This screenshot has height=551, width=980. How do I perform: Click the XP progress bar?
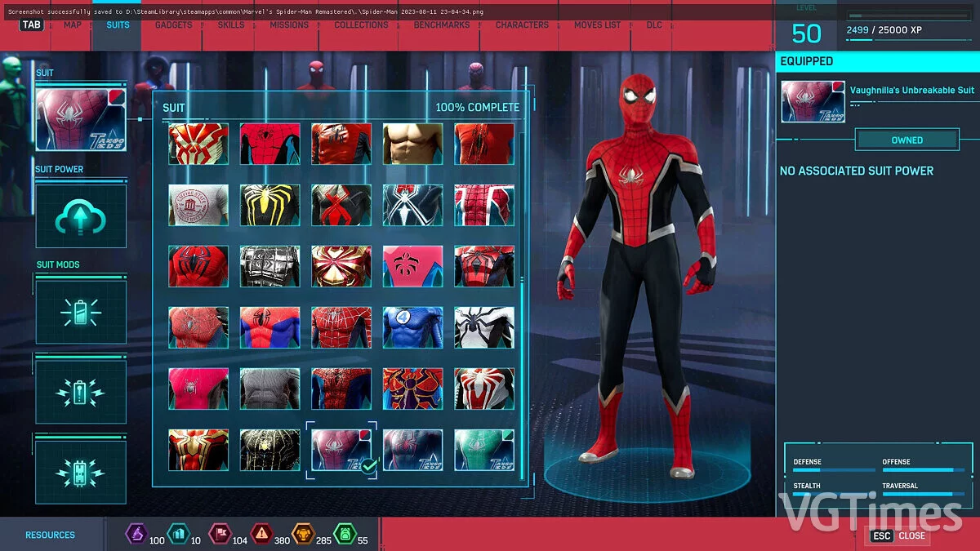pos(908,16)
